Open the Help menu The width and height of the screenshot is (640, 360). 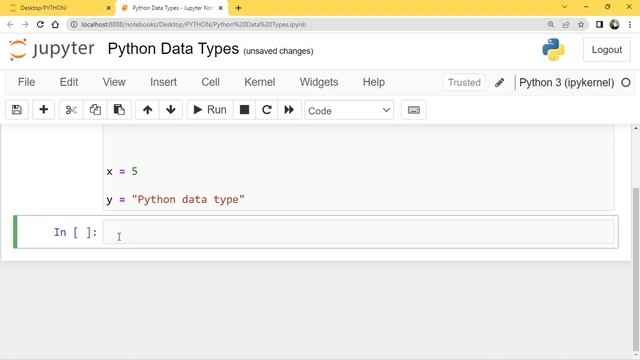point(374,82)
